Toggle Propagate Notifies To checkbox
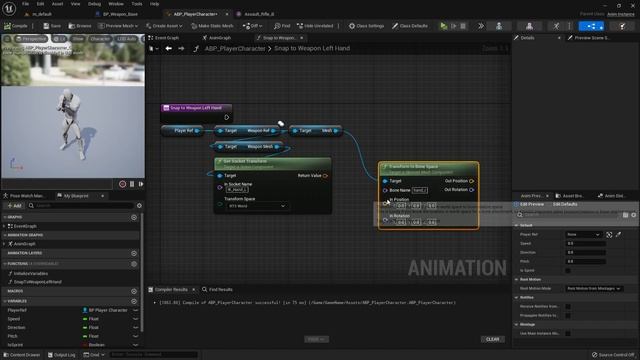Screen dimensions: 640x360 coord(568,316)
